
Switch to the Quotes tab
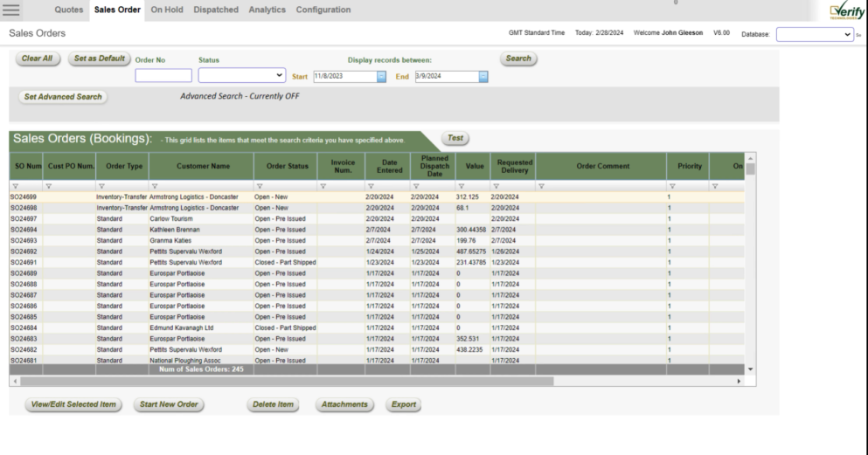(x=69, y=10)
